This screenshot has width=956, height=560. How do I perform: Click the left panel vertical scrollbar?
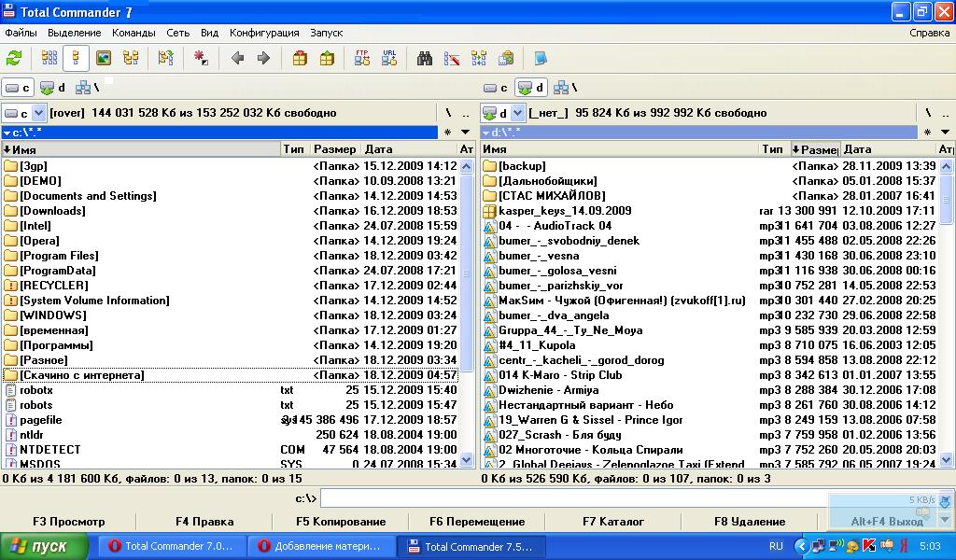[x=467, y=280]
